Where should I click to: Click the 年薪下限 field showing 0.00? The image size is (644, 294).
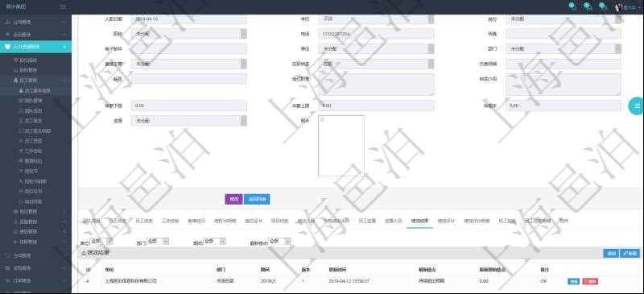pyautogui.click(x=189, y=106)
